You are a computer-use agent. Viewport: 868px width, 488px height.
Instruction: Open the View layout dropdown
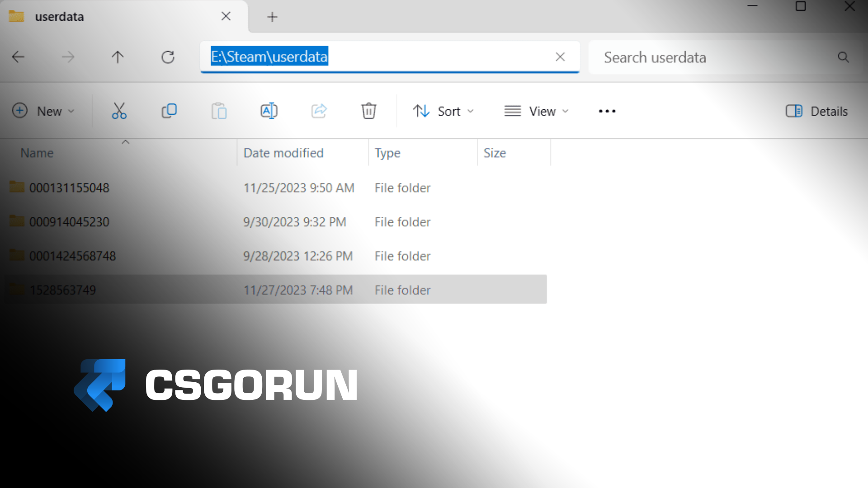pyautogui.click(x=536, y=111)
